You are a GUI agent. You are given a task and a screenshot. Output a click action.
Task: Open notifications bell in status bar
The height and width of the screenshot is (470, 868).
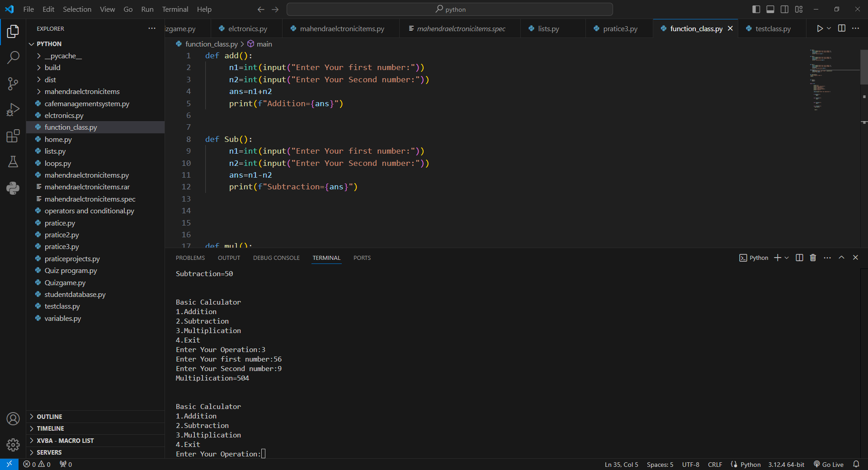[856, 464]
